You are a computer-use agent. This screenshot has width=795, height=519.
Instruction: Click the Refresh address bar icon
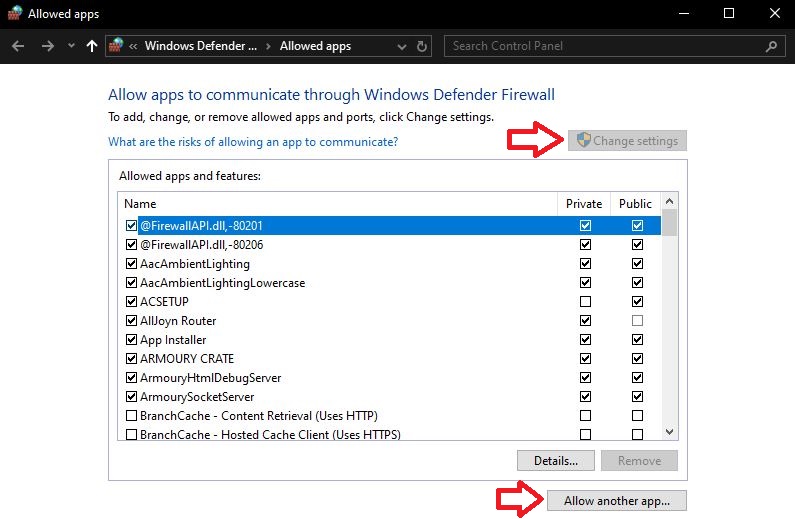pyautogui.click(x=423, y=46)
